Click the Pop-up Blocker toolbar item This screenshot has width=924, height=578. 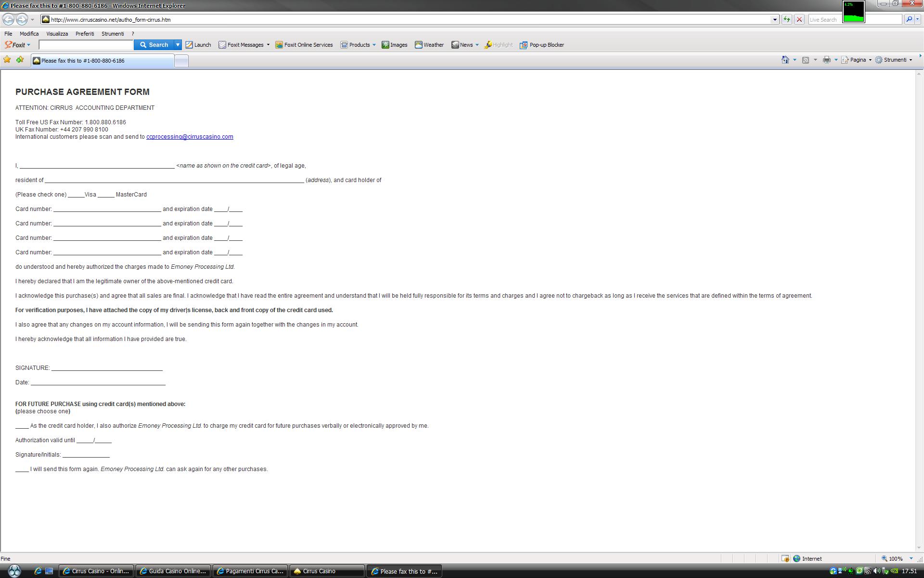[542, 45]
